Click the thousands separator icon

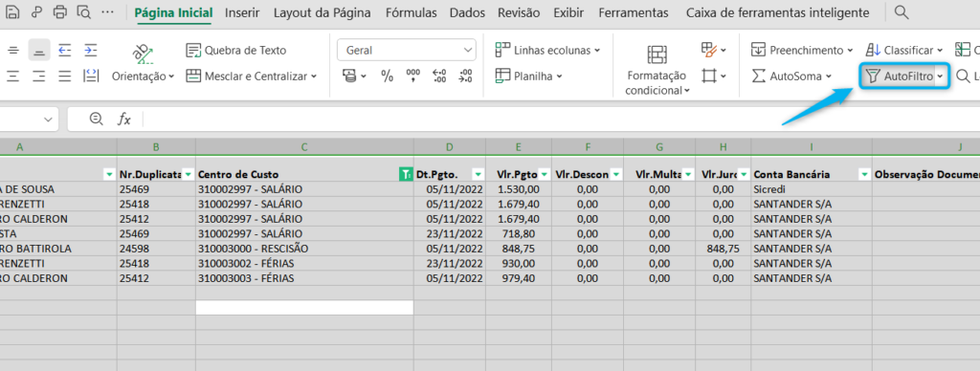point(413,76)
